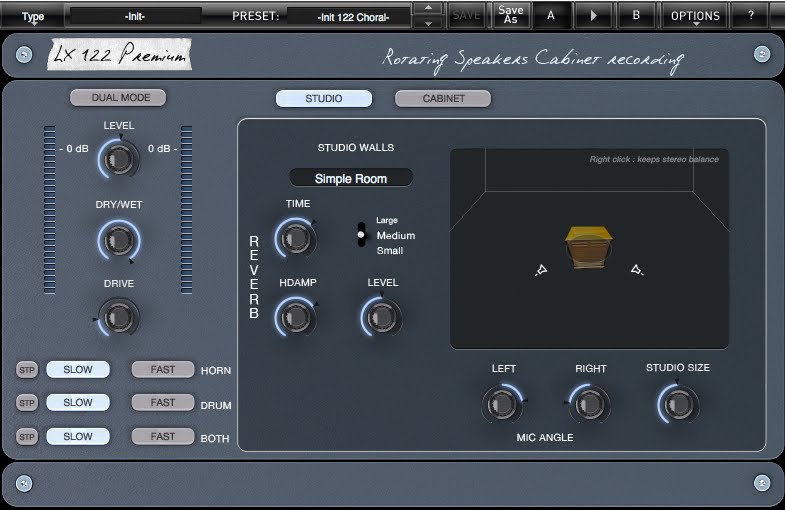Viewport: 785px width, 510px height.
Task: Click the DRIVE knob
Action: click(119, 317)
